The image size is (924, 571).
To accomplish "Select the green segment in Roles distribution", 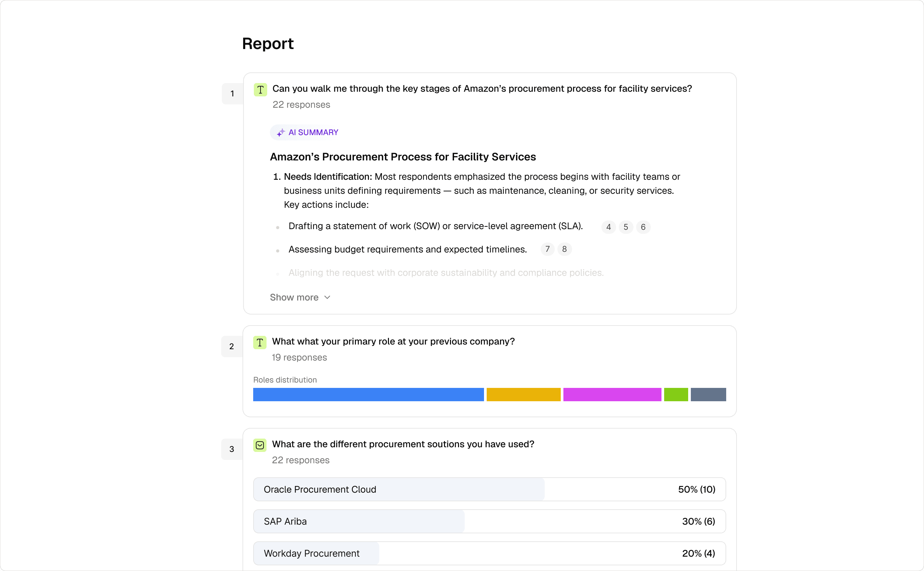I will tap(676, 395).
